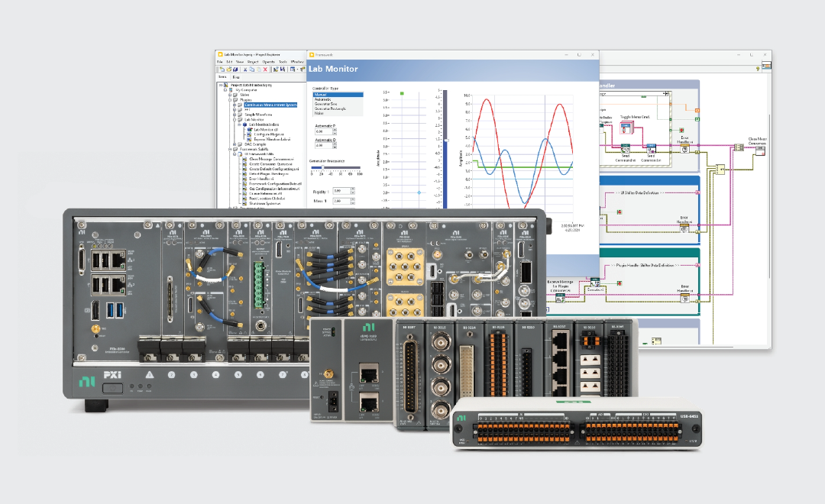
Task: Collapse the Project root tree node
Action: click(221, 86)
